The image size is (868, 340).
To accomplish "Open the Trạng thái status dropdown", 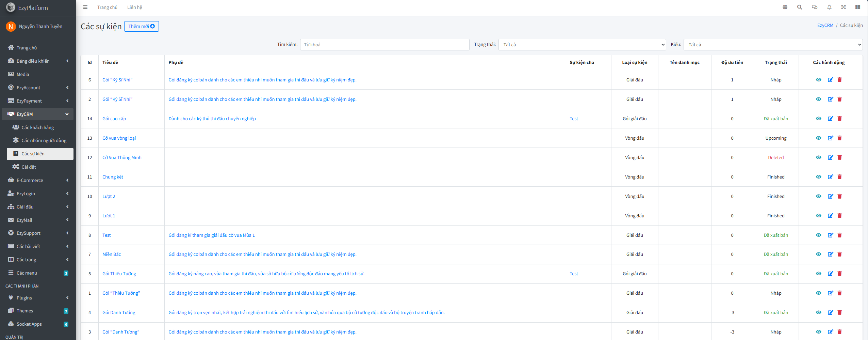I will click(582, 45).
